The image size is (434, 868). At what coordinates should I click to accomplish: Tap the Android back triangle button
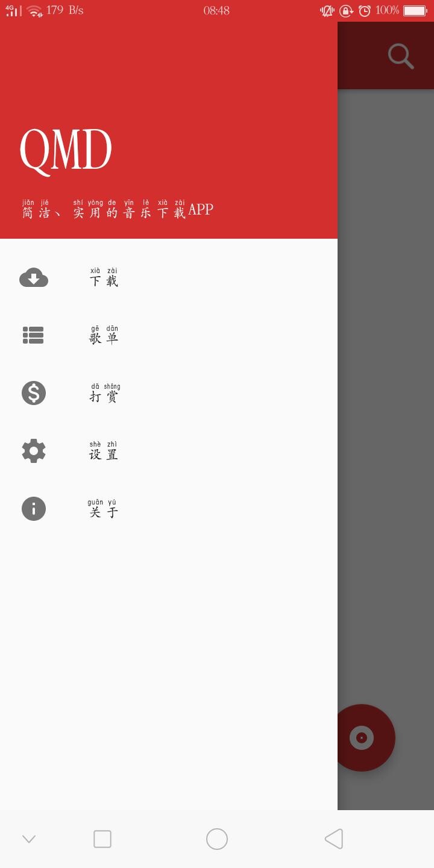(334, 839)
